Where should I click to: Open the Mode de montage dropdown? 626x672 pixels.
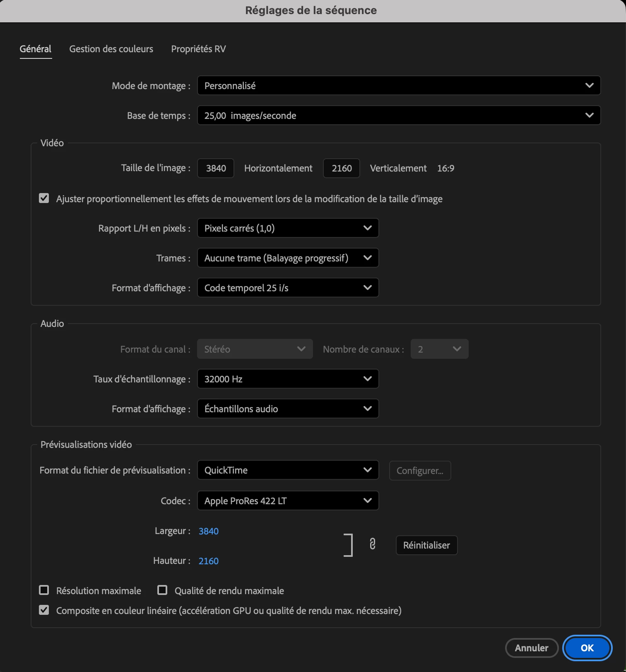tap(399, 85)
